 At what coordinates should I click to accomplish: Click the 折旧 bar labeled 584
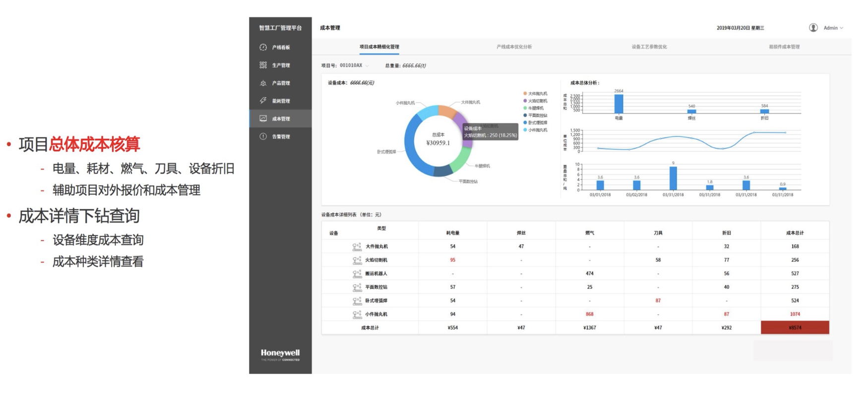click(x=764, y=111)
